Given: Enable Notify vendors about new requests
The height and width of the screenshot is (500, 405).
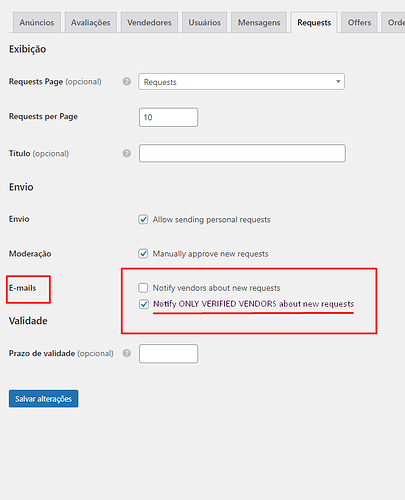Looking at the screenshot, I should pos(143,288).
